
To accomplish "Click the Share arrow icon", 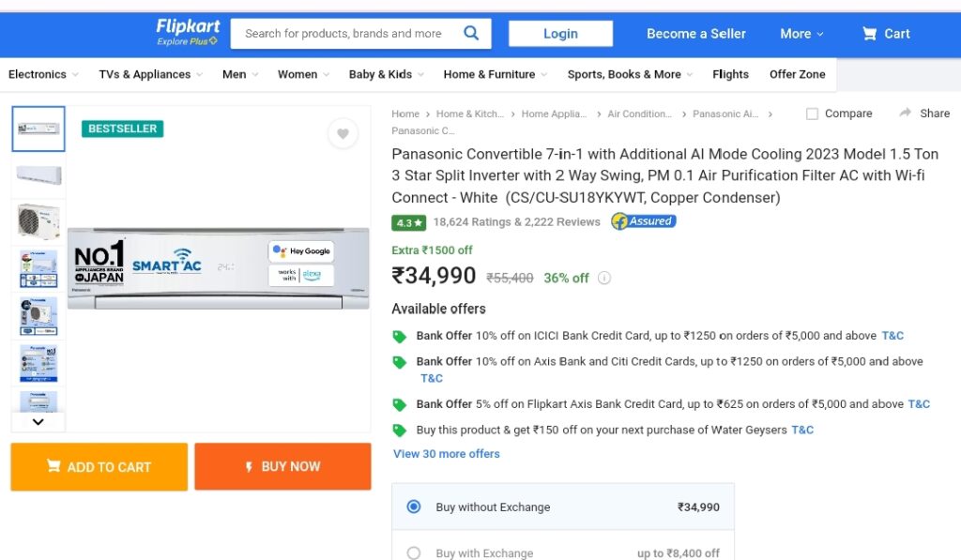I will [x=906, y=113].
